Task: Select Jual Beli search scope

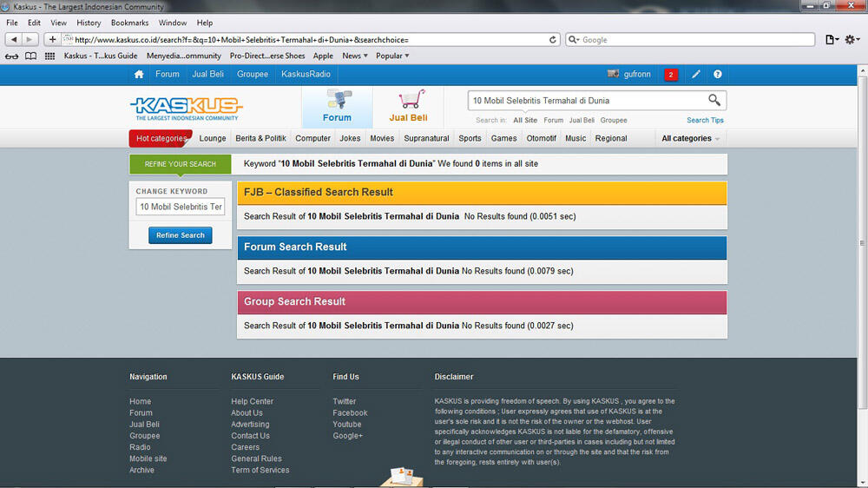Action: 582,120
